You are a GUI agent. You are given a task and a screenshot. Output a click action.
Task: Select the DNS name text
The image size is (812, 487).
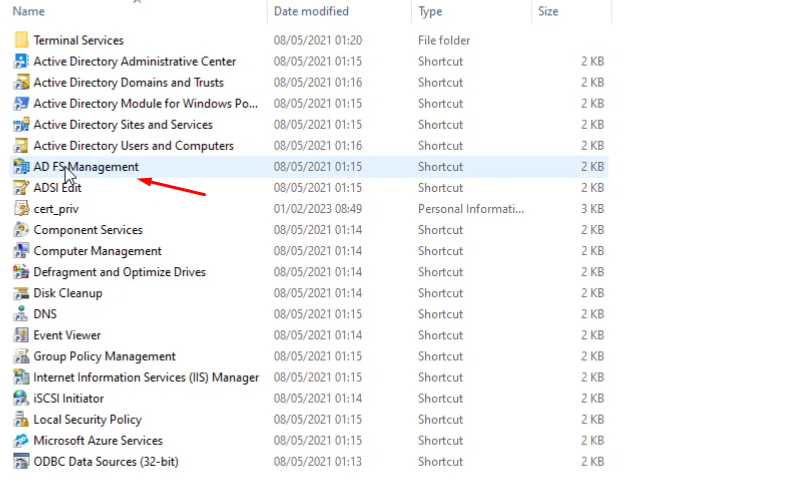[x=45, y=314]
